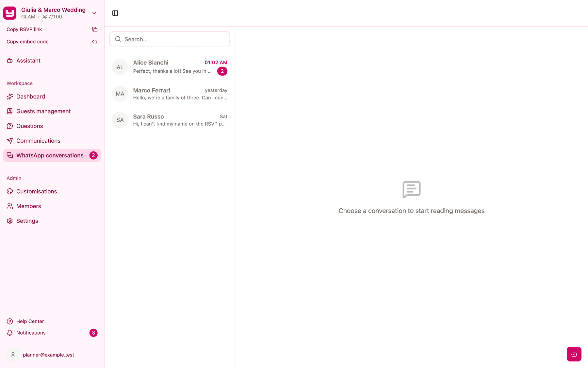
Task: Click the Notifications count badge showing 8
Action: [x=93, y=333]
